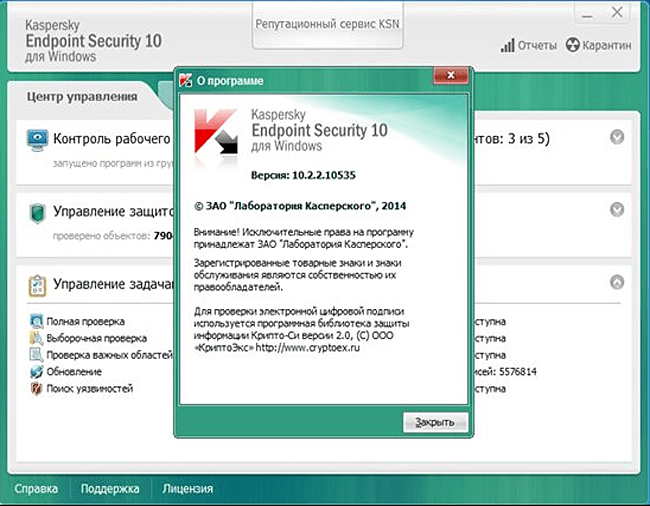This screenshot has width=650, height=506.
Task: Open the Справка link
Action: click(35, 489)
